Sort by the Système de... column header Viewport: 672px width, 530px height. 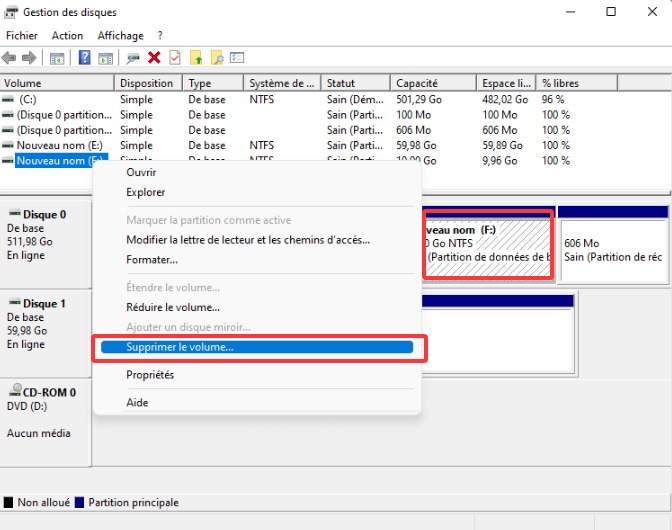click(282, 83)
